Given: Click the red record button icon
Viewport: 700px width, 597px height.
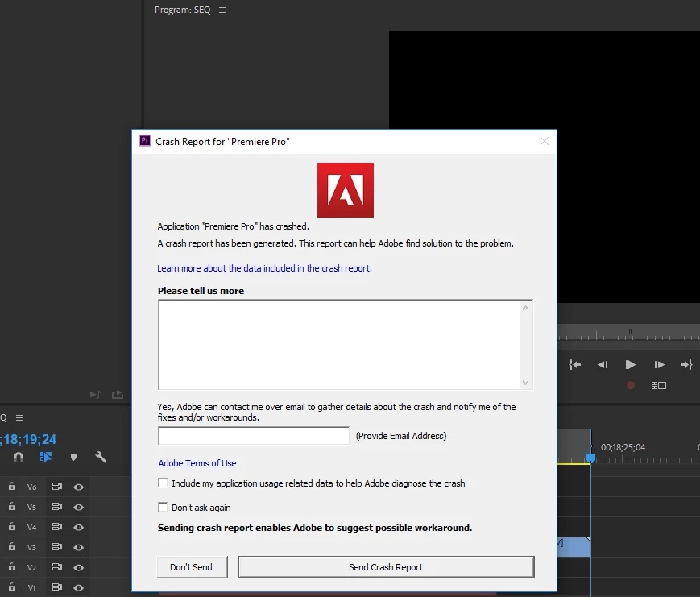Looking at the screenshot, I should pyautogui.click(x=631, y=385).
